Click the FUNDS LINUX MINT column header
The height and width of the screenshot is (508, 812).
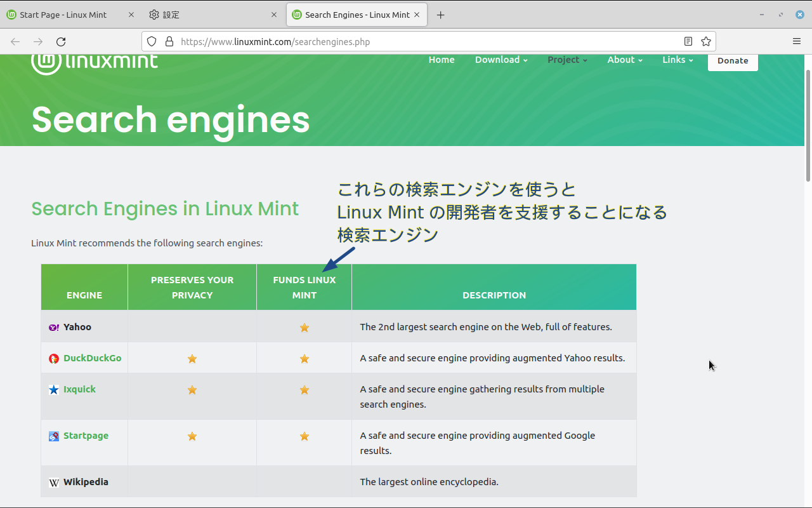[304, 288]
